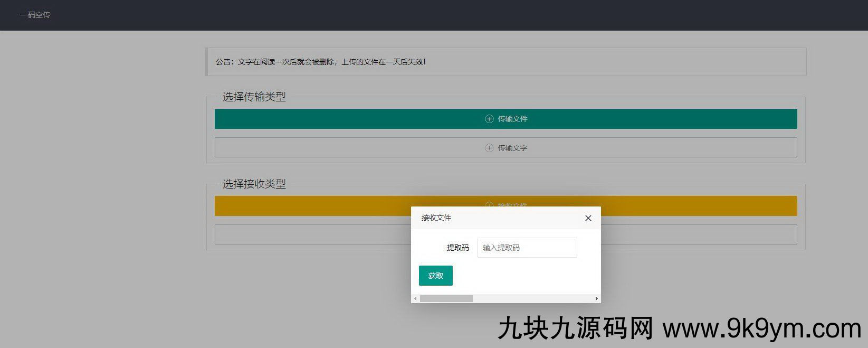
Task: Click the 提取码 field label
Action: (x=457, y=248)
